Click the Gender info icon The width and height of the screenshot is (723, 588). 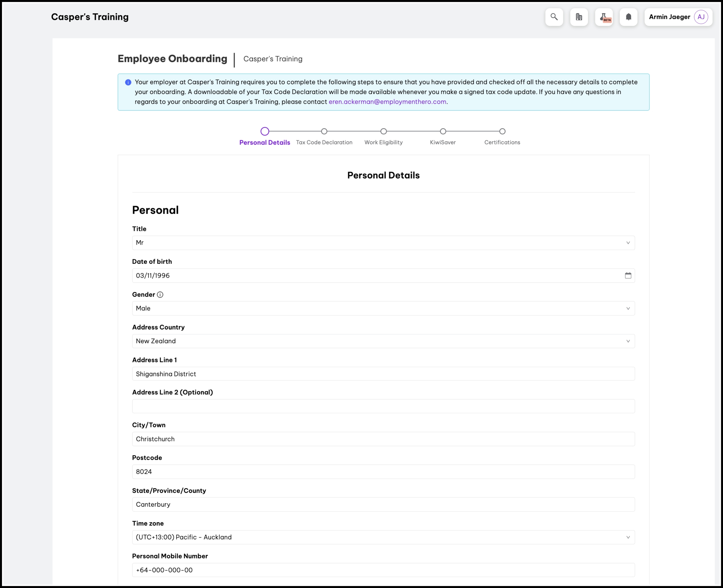click(160, 294)
